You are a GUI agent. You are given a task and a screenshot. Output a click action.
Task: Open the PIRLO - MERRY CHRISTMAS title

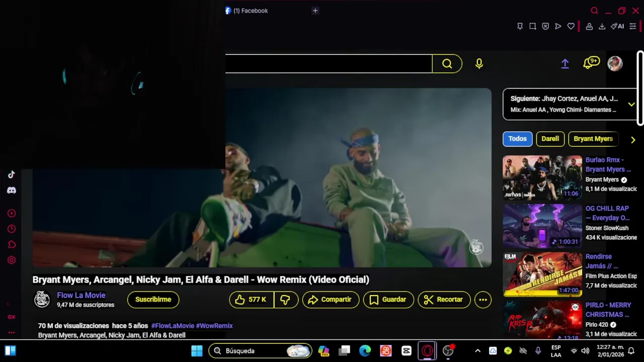608,310
